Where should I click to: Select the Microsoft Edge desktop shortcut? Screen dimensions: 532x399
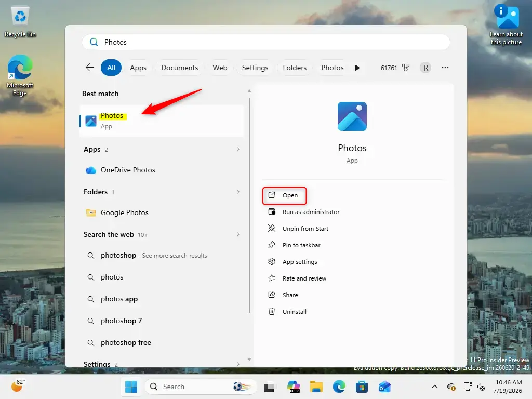(20, 75)
